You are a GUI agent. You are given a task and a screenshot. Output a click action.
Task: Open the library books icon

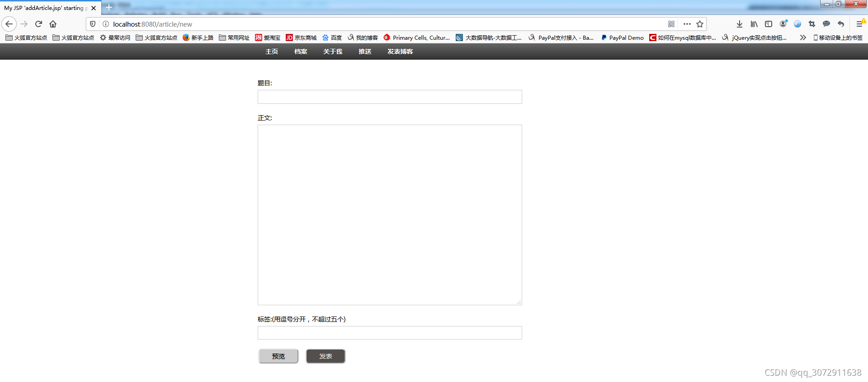754,24
